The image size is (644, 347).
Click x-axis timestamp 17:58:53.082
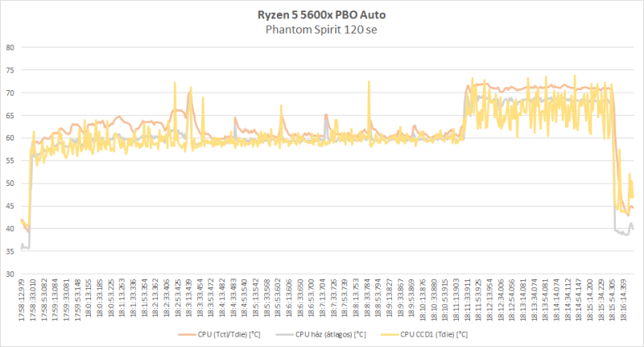pyautogui.click(x=44, y=300)
